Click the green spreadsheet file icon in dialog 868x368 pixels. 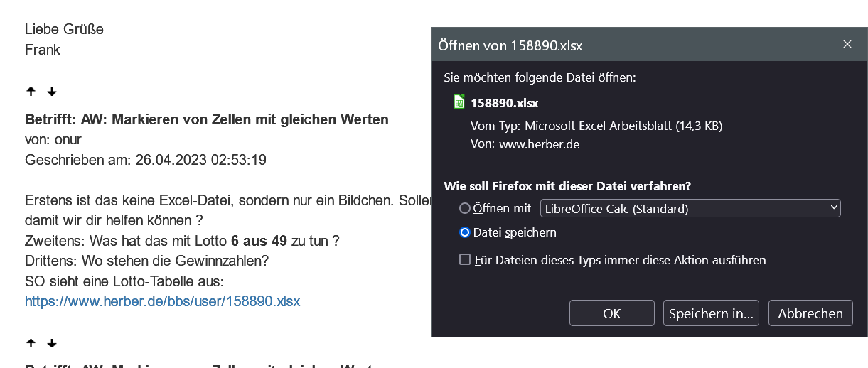459,102
